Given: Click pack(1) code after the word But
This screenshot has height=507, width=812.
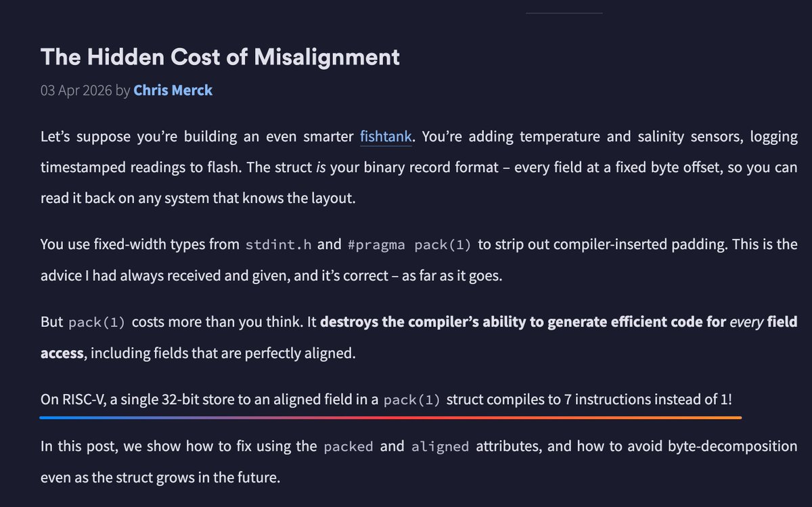Looking at the screenshot, I should coord(97,323).
